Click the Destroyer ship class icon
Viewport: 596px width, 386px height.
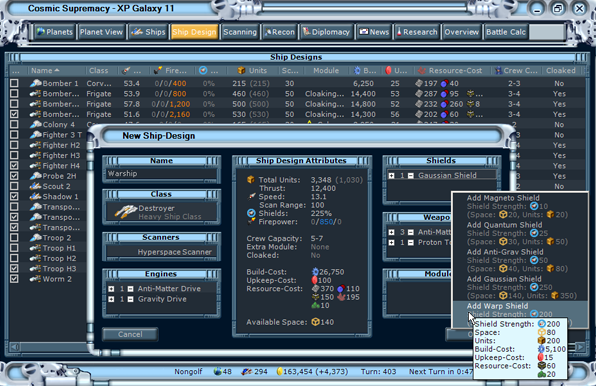125,212
